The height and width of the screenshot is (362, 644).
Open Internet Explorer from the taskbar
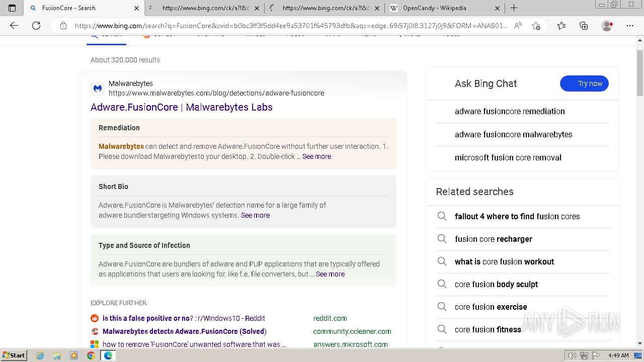[40, 355]
